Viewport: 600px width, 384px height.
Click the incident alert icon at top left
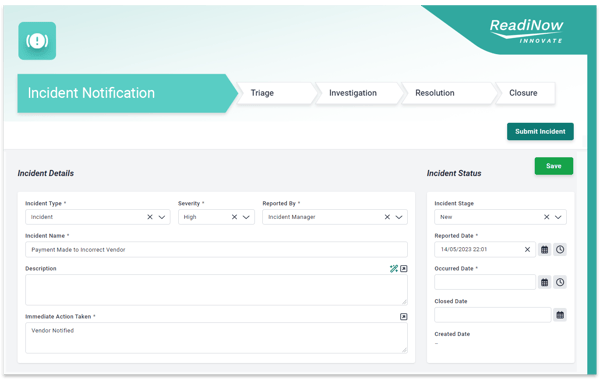(37, 41)
